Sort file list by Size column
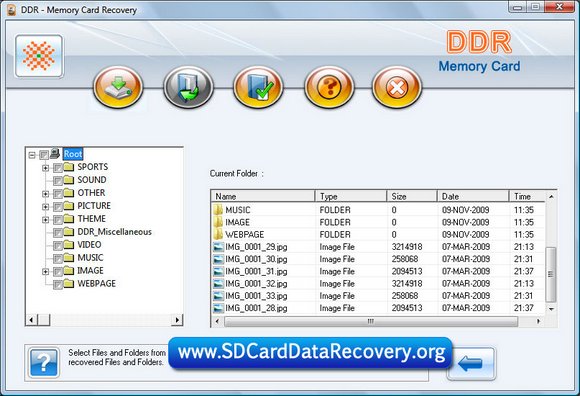 click(x=412, y=196)
